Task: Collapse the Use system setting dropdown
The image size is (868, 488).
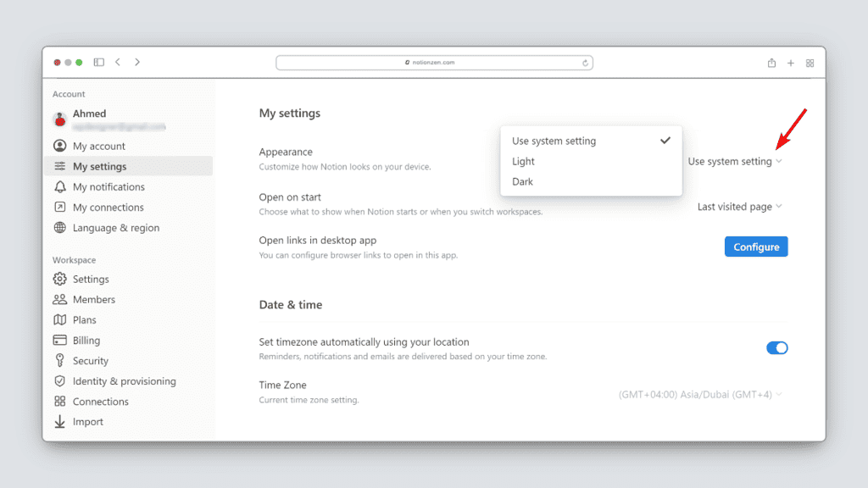Action: (x=734, y=161)
